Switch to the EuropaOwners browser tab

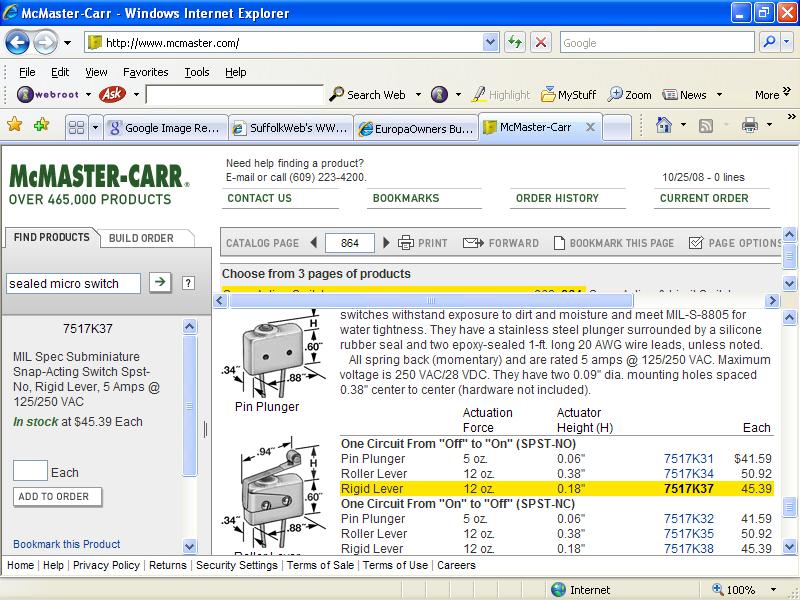click(416, 128)
